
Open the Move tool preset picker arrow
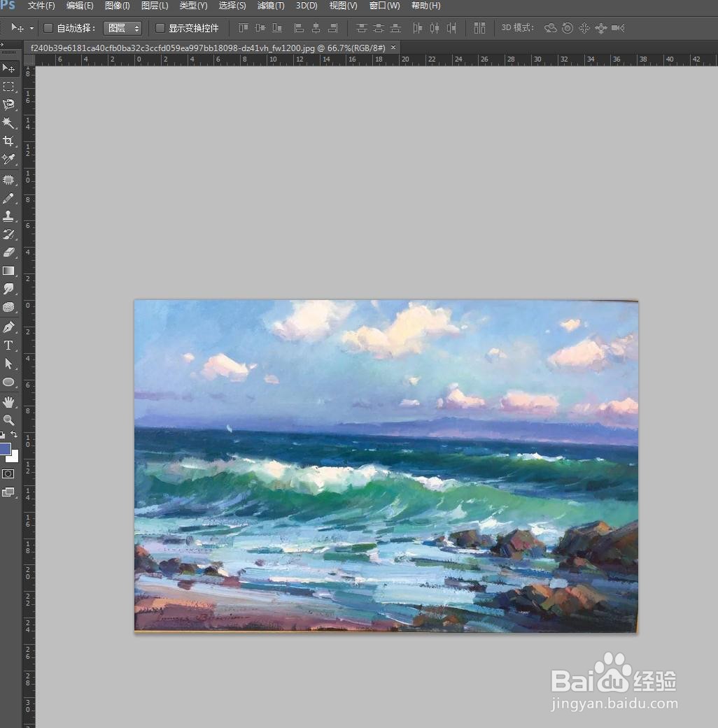pos(31,28)
